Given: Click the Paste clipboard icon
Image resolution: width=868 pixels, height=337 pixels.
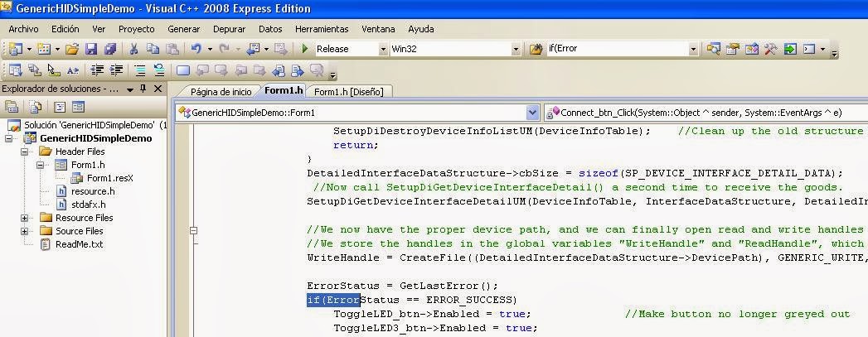Looking at the screenshot, I should tap(172, 49).
